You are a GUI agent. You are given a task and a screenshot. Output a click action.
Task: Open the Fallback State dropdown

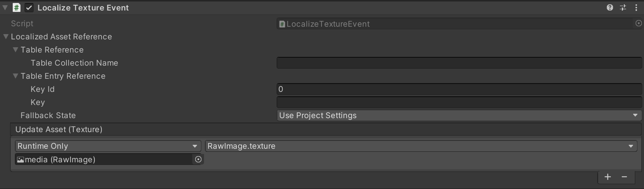point(459,115)
